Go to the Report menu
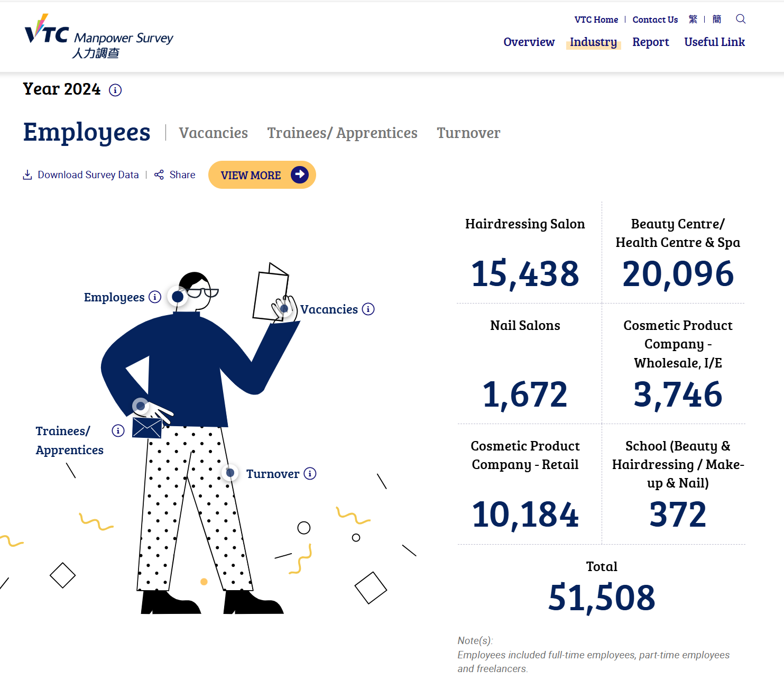This screenshot has height=698, width=784. tap(650, 42)
